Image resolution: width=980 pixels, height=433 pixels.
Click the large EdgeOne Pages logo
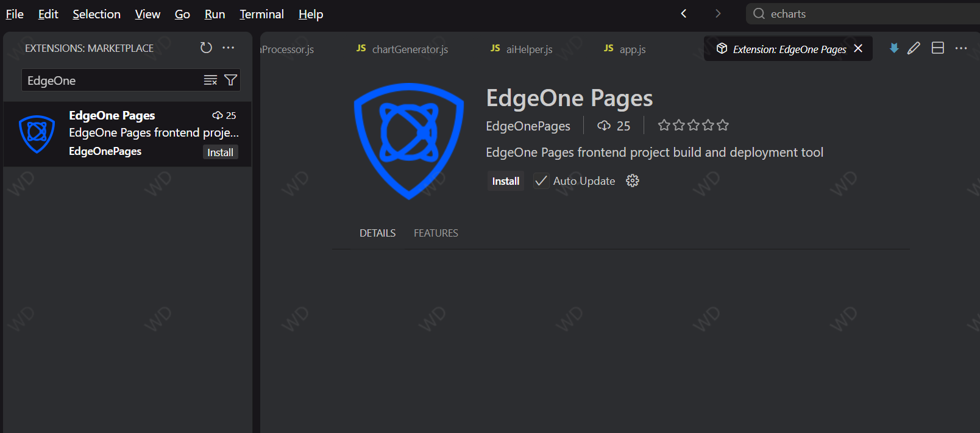click(409, 141)
